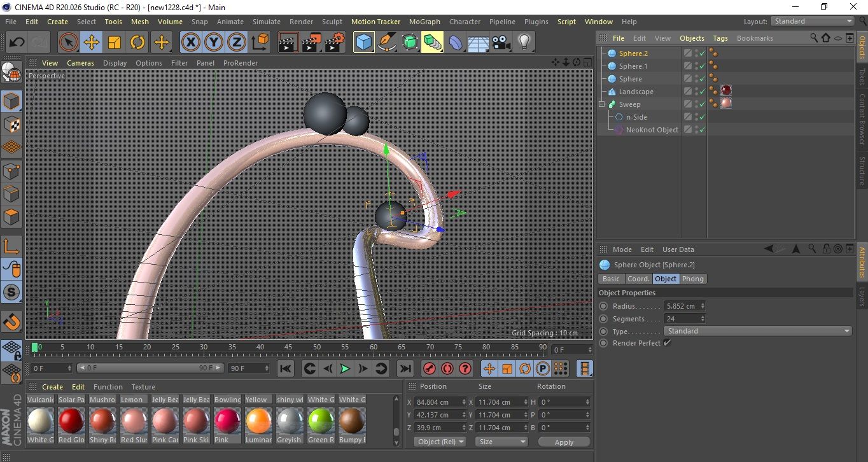Screen dimensions: 868x462
Task: Click Segments value stepper arrows
Action: click(703, 319)
